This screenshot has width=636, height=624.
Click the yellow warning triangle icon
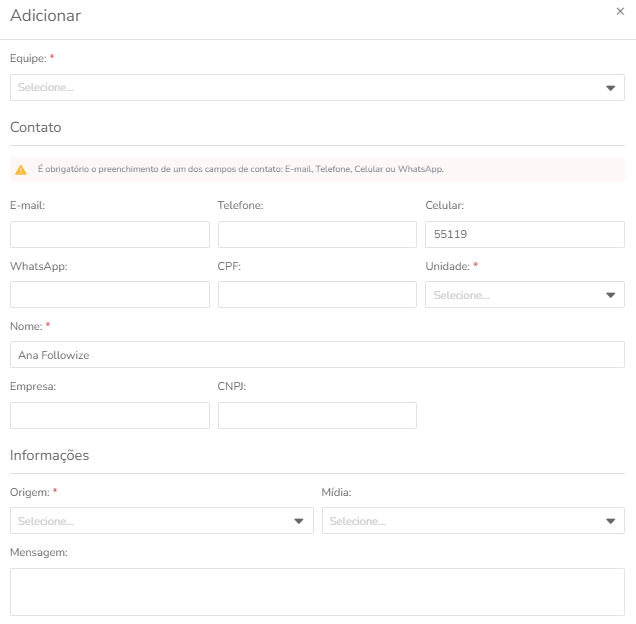[x=21, y=170]
